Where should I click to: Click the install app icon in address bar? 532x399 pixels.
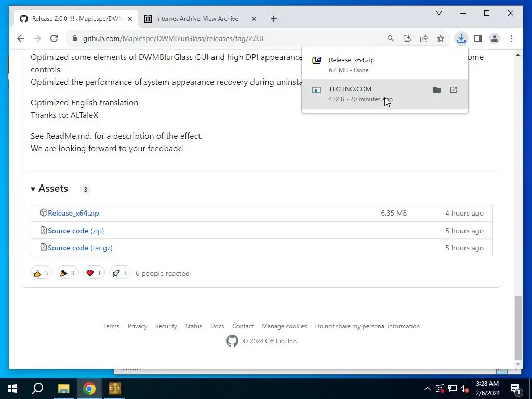pyautogui.click(x=407, y=38)
